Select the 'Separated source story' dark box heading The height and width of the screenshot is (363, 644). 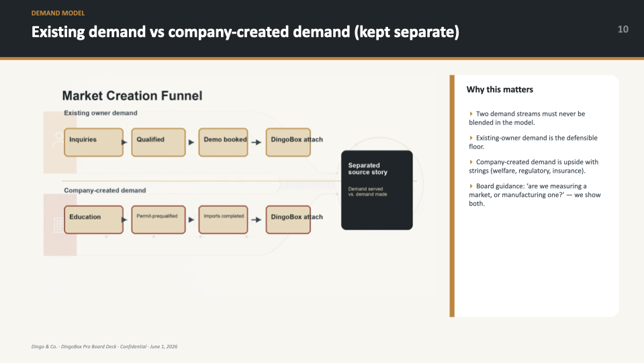pos(367,169)
